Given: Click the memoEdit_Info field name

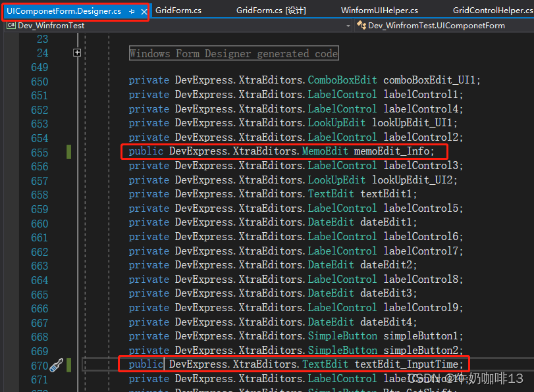Looking at the screenshot, I should pos(392,151).
